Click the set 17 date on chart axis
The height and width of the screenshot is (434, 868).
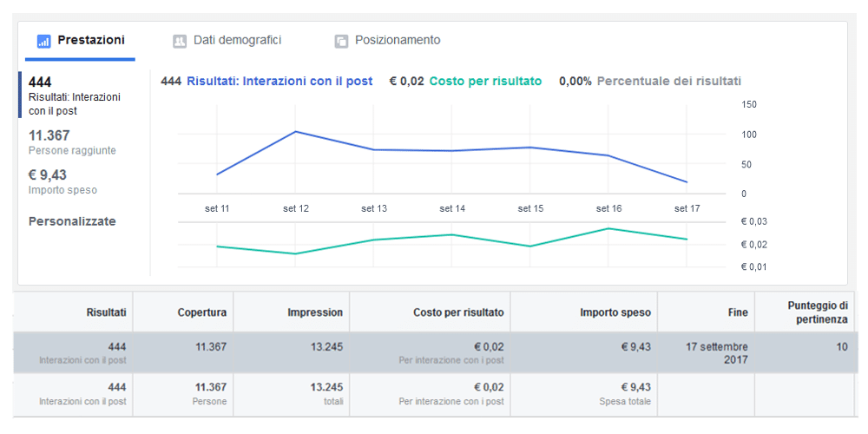687,208
